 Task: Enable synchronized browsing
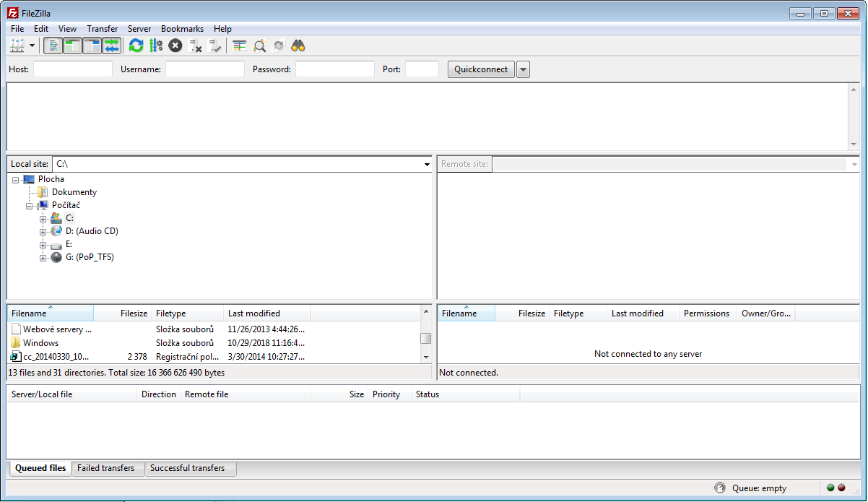(279, 45)
